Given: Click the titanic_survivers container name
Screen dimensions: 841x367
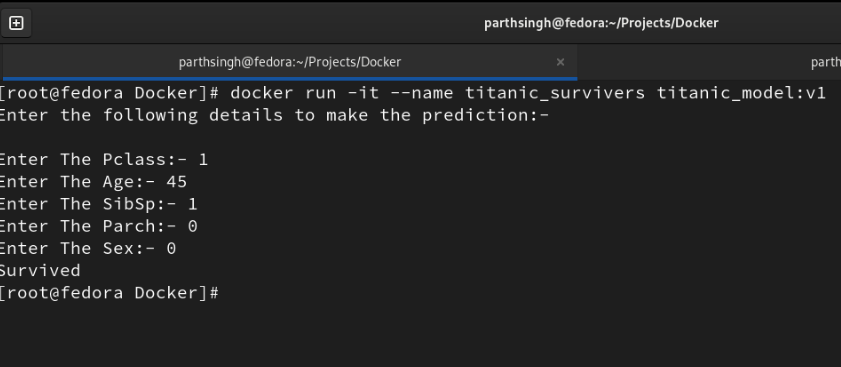Looking at the screenshot, I should point(555,93).
